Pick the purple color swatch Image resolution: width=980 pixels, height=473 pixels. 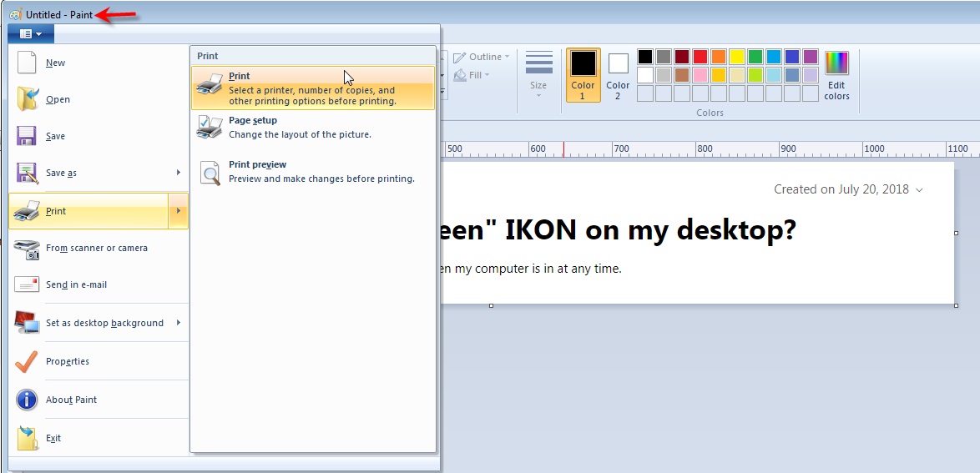[811, 57]
